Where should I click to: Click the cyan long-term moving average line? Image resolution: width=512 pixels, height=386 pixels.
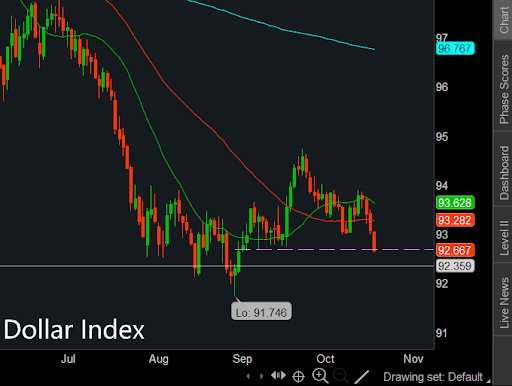point(283,29)
